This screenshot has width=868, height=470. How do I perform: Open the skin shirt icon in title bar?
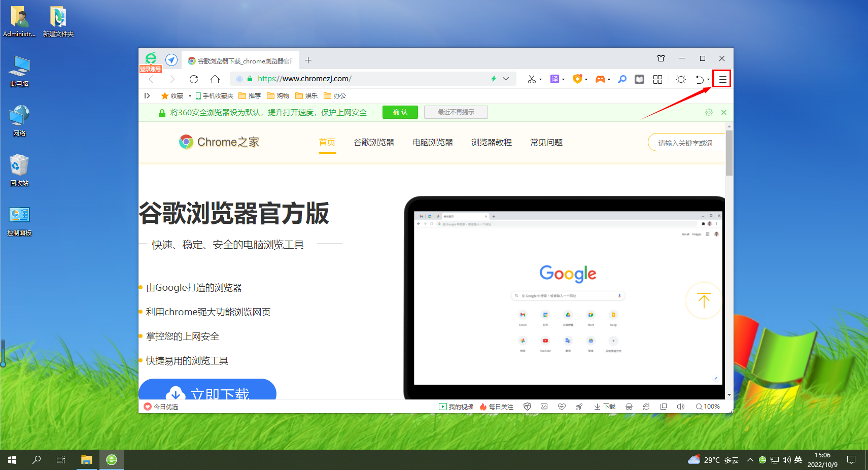click(x=661, y=58)
